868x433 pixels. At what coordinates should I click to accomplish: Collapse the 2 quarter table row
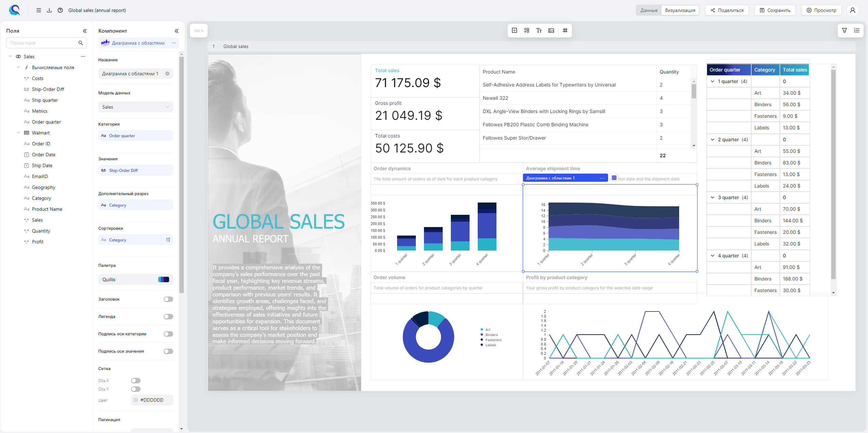coord(713,140)
